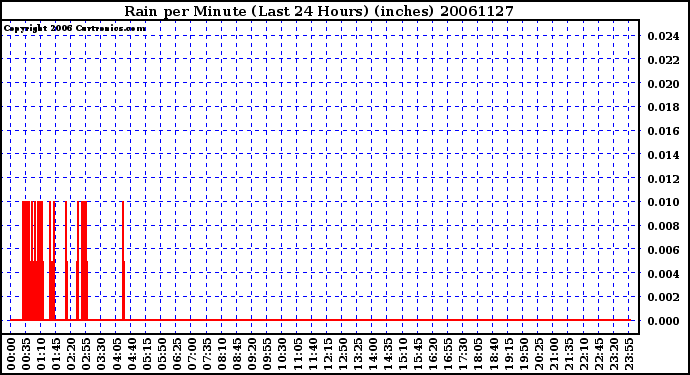Click the 23:20 time axis label

click(x=613, y=354)
